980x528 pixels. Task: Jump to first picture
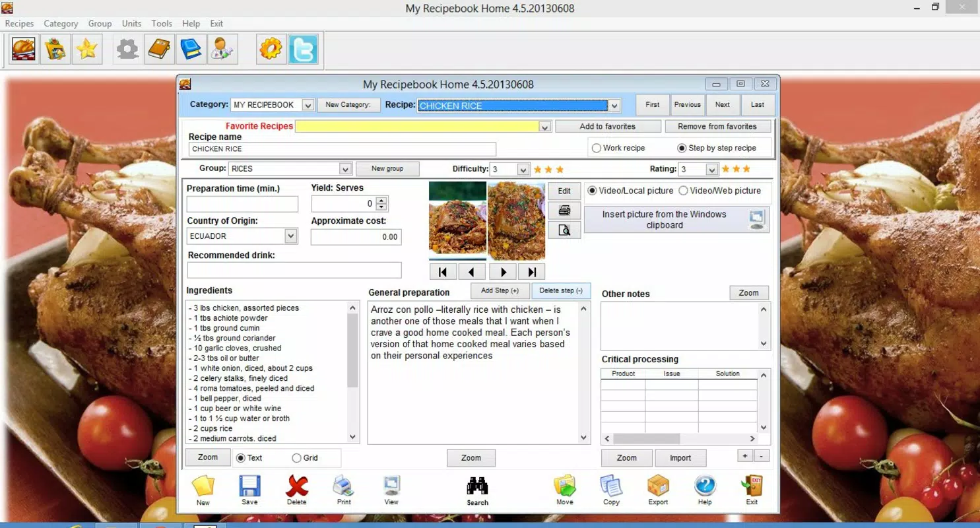(x=443, y=271)
